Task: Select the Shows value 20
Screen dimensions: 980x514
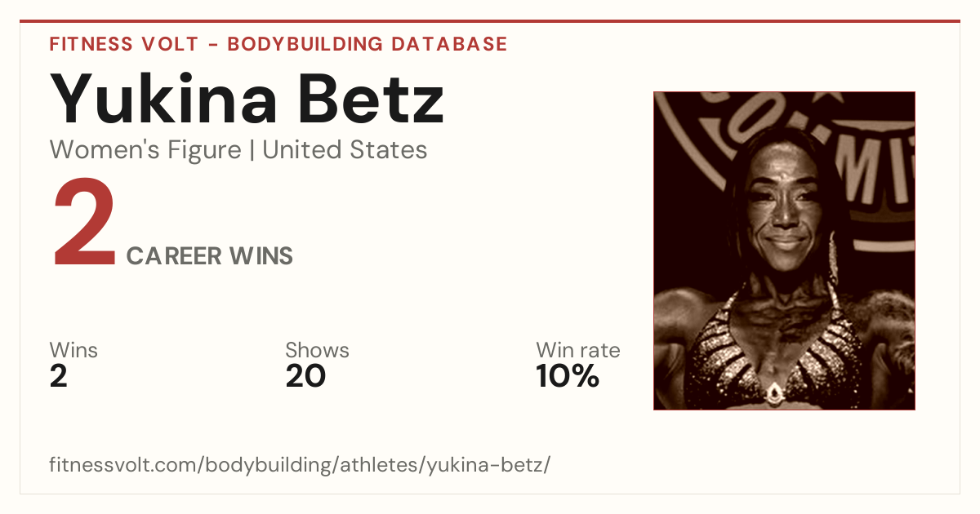Action: pos(305,376)
